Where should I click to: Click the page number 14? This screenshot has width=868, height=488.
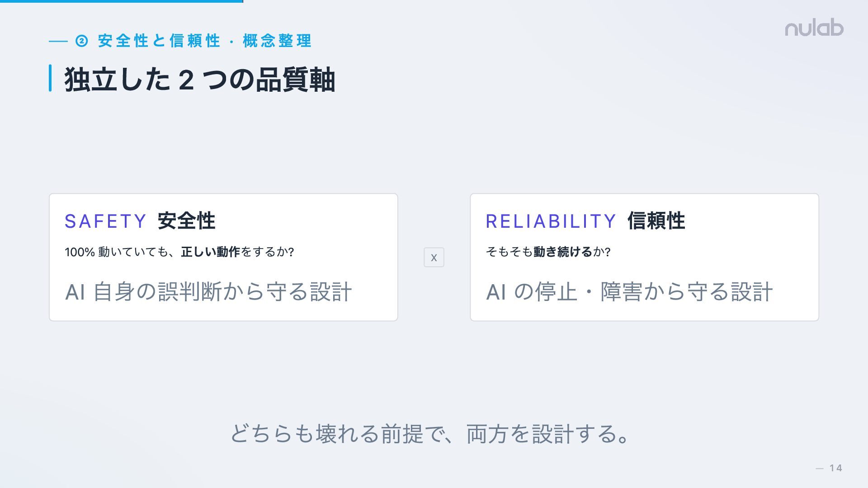[x=835, y=468]
